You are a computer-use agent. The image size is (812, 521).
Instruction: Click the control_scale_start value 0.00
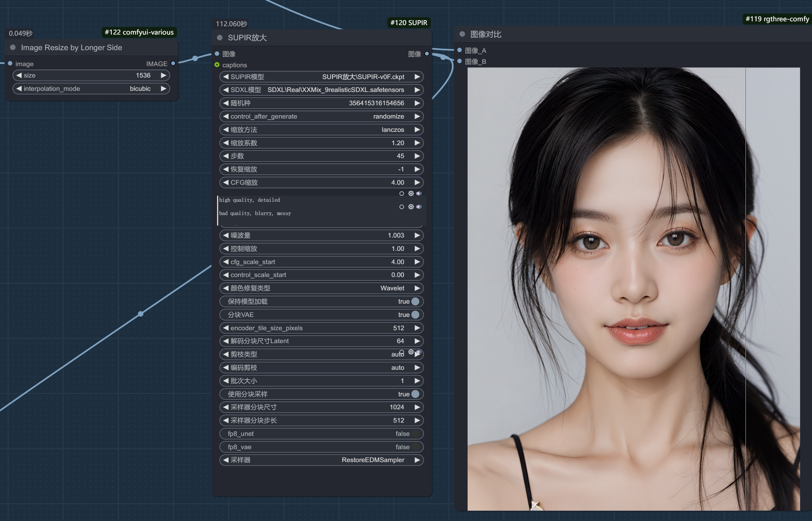(x=398, y=275)
